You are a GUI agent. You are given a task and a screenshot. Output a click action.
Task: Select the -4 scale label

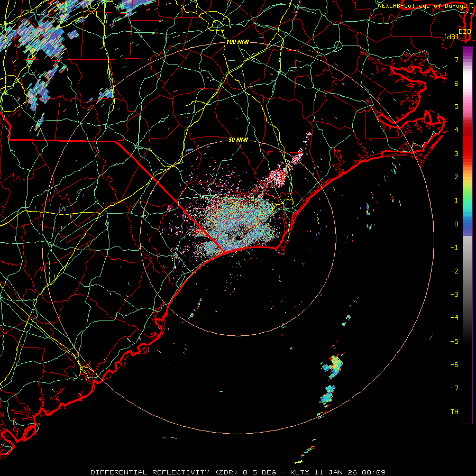pos(454,318)
